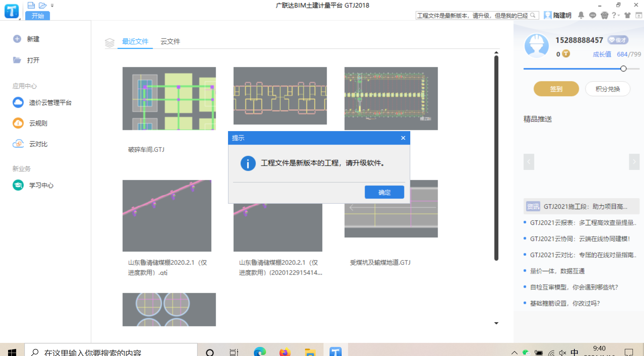Click the vertical scrollbar thumb of file list
Screen dimensions: 644x356
(496, 158)
